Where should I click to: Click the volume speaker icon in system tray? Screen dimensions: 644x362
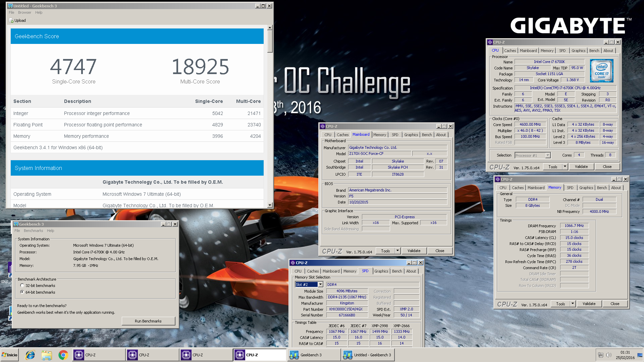point(609,355)
